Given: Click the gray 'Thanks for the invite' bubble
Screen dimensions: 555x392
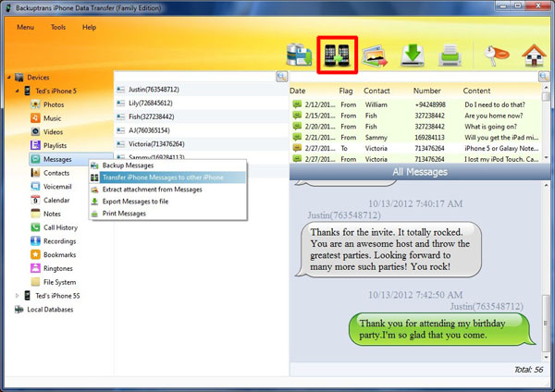Looking at the screenshot, I should tap(388, 250).
